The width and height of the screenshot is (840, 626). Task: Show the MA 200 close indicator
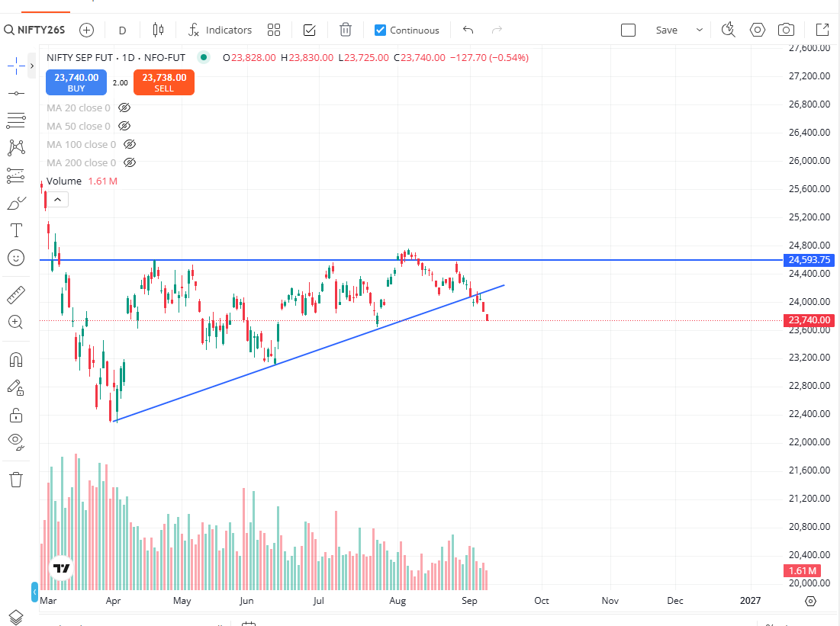coord(130,163)
